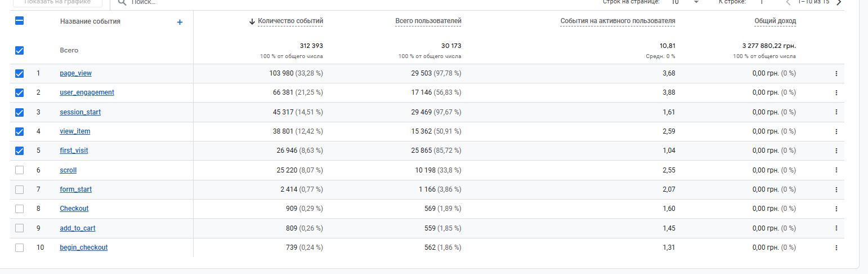Sort by Общий доход column header
Viewport: 868px width, 274px height.
coord(775,21)
